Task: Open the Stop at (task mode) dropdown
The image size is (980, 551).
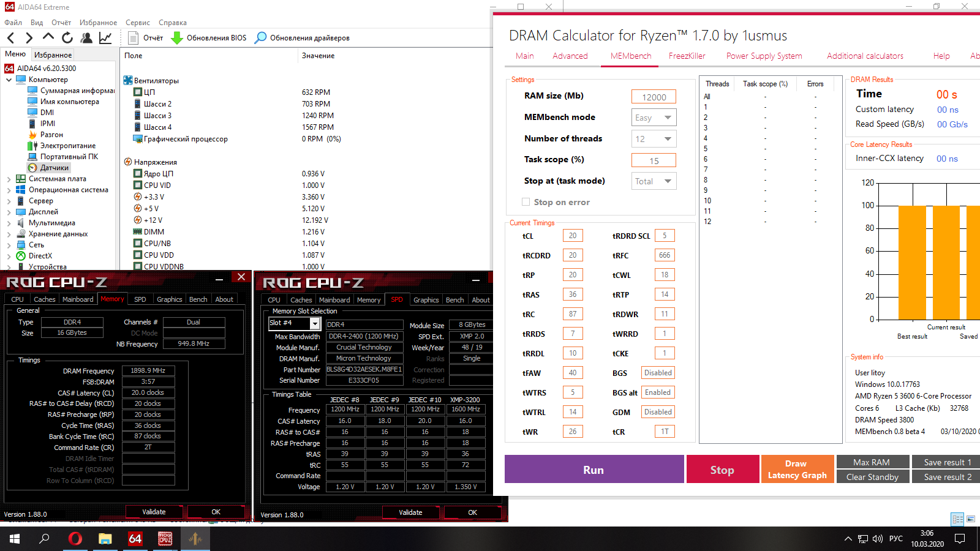Action: [x=654, y=181]
